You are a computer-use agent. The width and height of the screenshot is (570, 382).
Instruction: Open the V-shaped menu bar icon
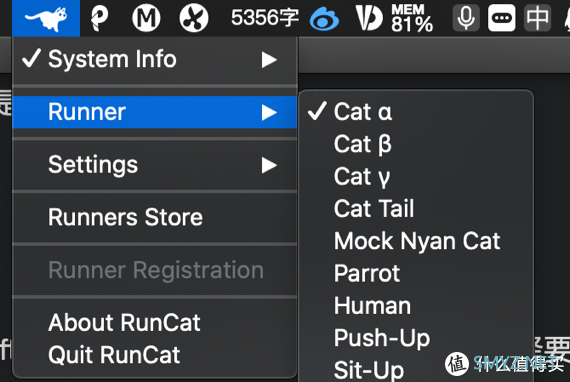[x=369, y=18]
